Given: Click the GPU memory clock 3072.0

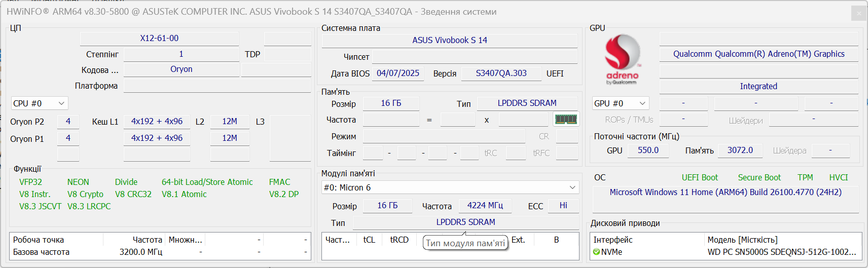Looking at the screenshot, I should click(740, 150).
